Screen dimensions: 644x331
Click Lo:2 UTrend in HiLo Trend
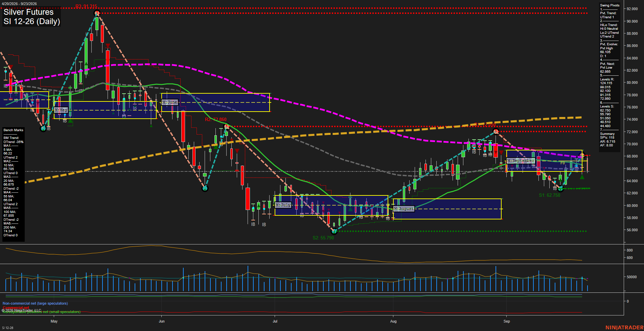[x=609, y=33]
